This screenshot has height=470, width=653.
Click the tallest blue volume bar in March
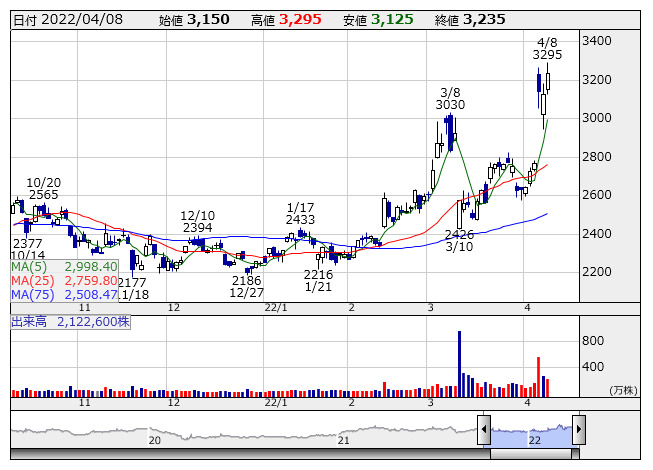tap(459, 362)
